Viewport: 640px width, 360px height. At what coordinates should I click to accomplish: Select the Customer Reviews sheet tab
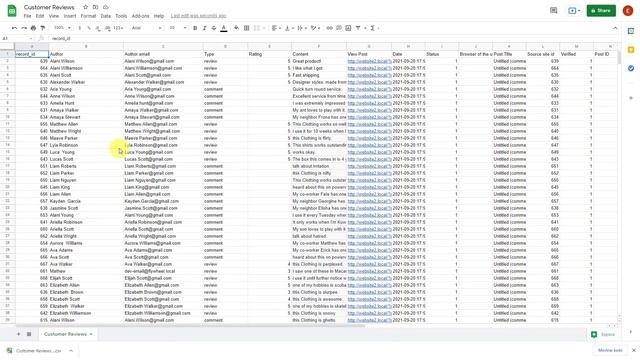coord(68,334)
